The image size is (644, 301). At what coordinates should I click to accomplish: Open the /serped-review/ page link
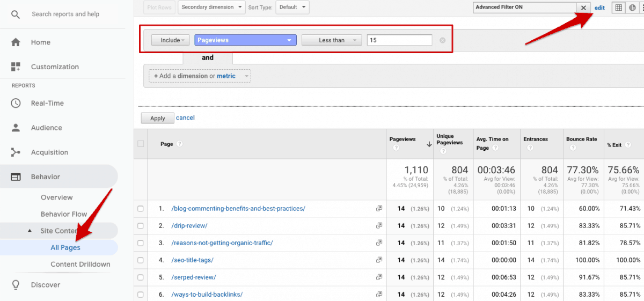194,277
